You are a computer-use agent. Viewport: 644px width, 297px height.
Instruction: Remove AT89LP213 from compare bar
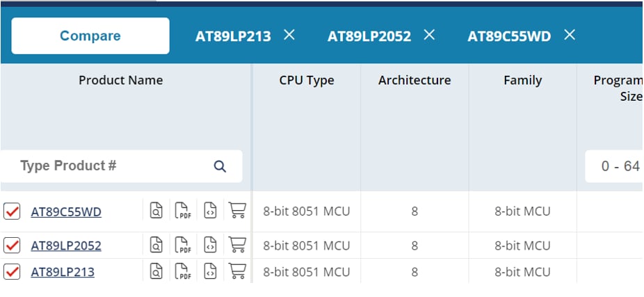[289, 35]
